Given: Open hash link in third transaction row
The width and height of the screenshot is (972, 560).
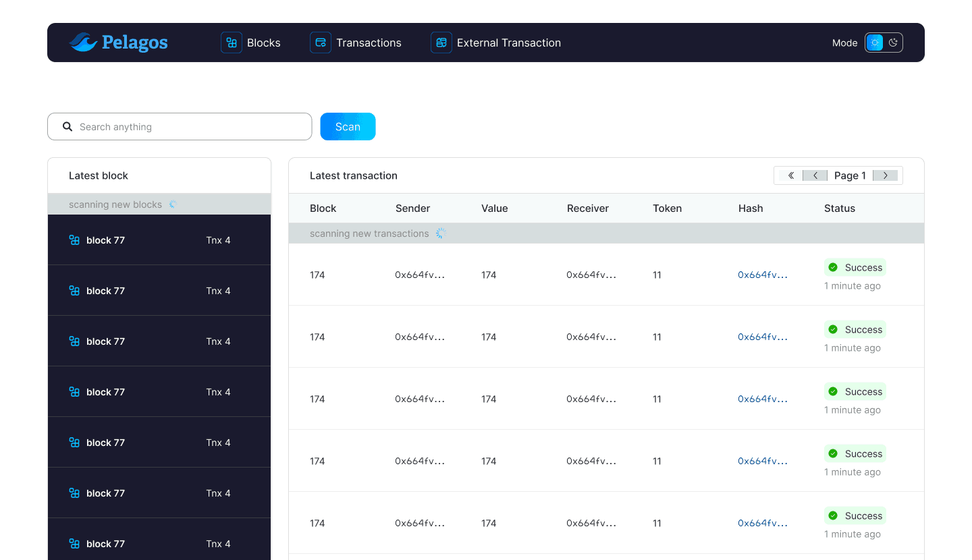Looking at the screenshot, I should click(x=763, y=399).
